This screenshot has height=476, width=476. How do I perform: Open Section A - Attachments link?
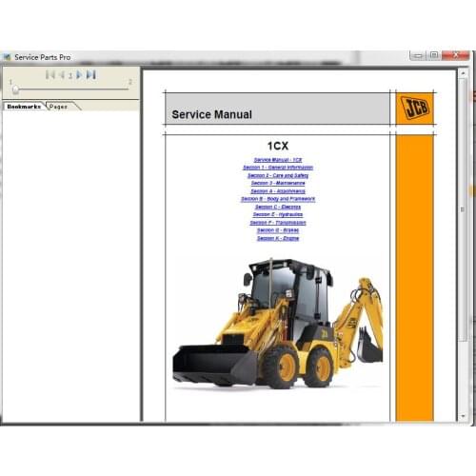coord(278,191)
